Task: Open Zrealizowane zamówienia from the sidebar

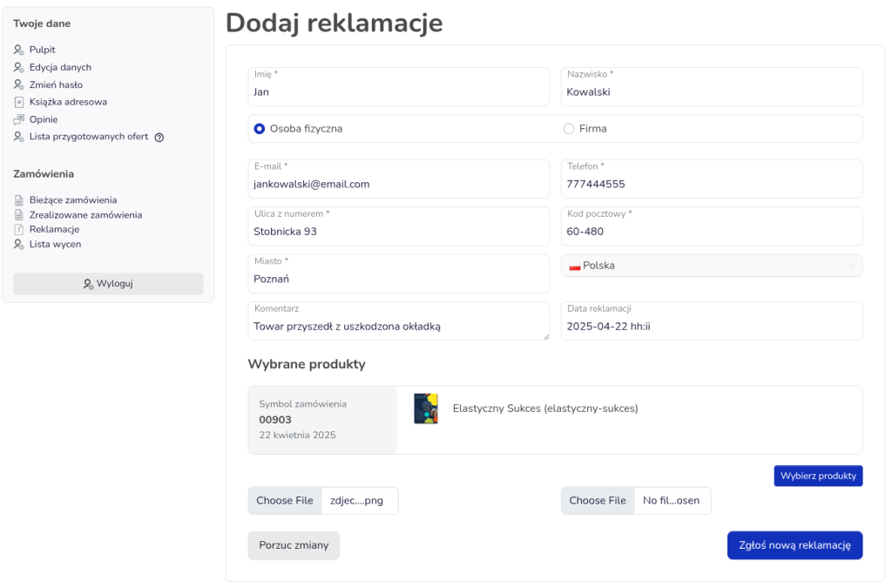Action: [x=85, y=215]
